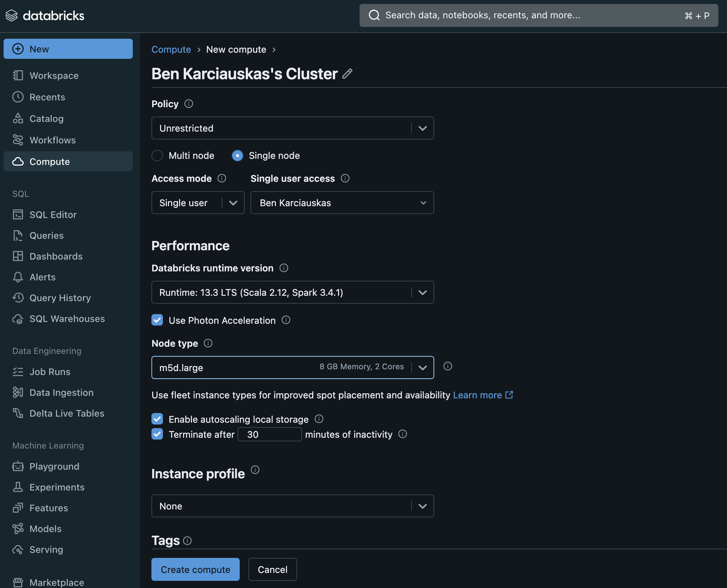Select the Compute icon in sidebar
The image size is (727, 588).
click(19, 162)
